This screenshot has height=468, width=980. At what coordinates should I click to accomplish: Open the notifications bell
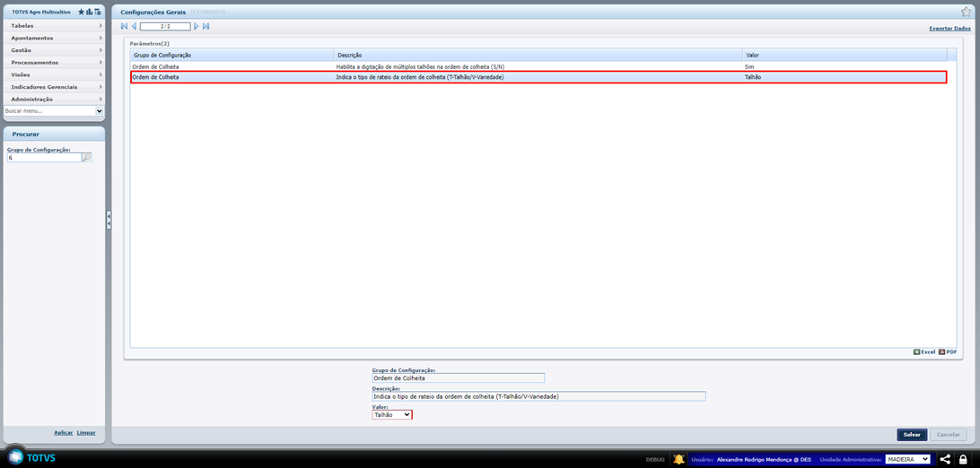click(678, 459)
